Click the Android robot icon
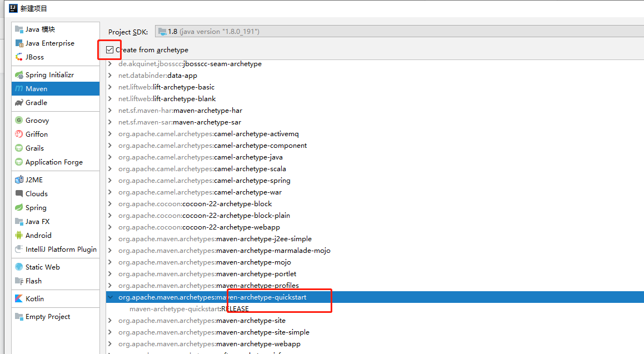The image size is (644, 354). point(19,235)
